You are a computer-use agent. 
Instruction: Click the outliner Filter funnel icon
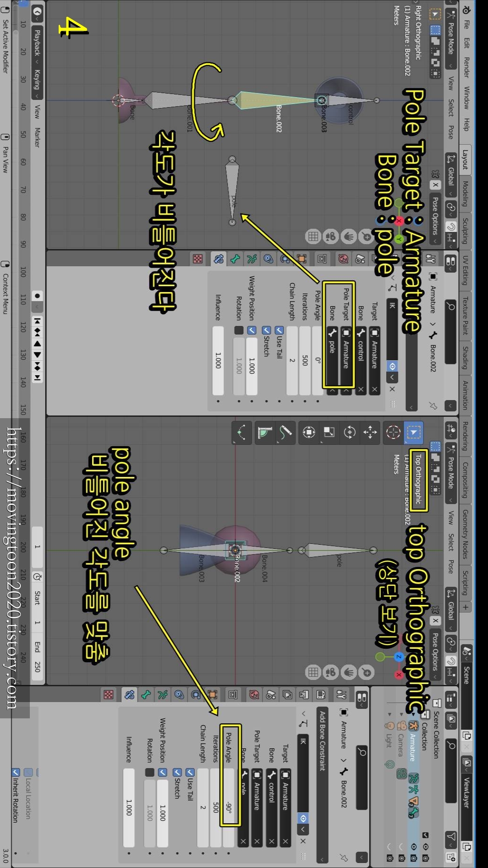(x=451, y=836)
